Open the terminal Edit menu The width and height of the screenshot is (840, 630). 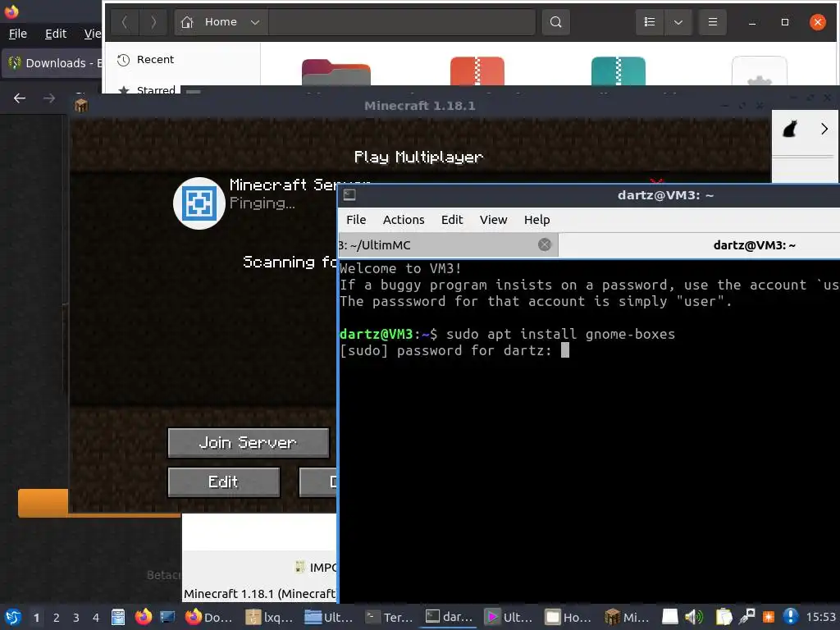(452, 220)
